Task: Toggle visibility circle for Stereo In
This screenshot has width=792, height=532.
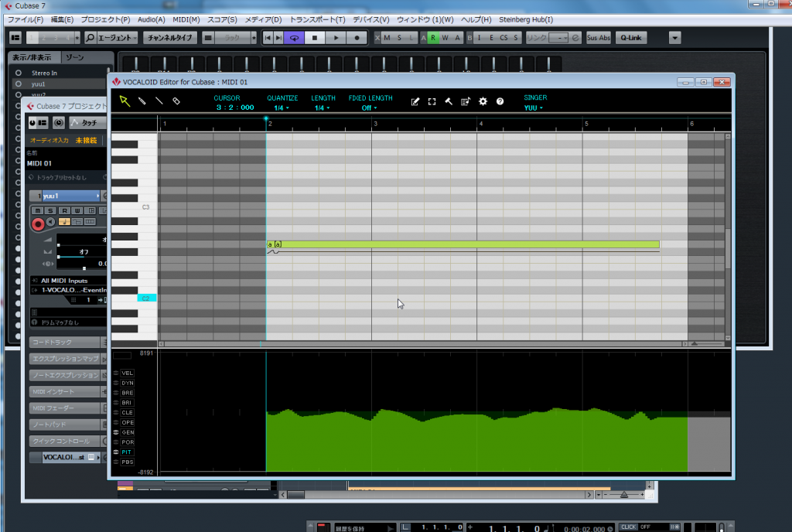Action: coord(19,73)
